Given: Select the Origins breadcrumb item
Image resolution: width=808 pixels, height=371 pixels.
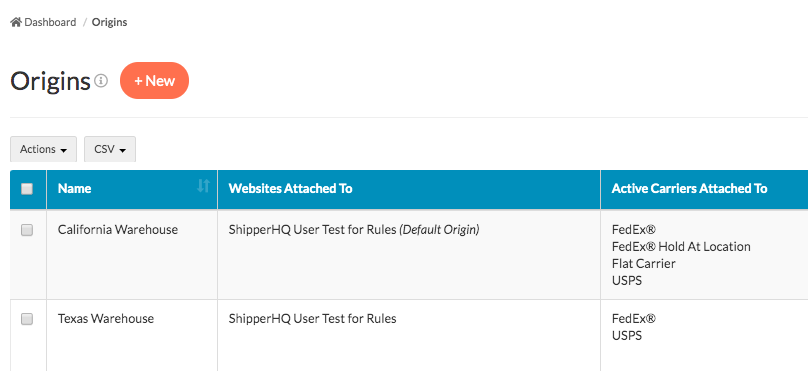Looking at the screenshot, I should coord(109,22).
